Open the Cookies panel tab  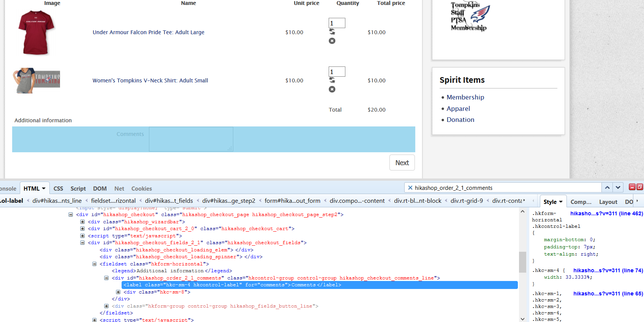point(142,188)
